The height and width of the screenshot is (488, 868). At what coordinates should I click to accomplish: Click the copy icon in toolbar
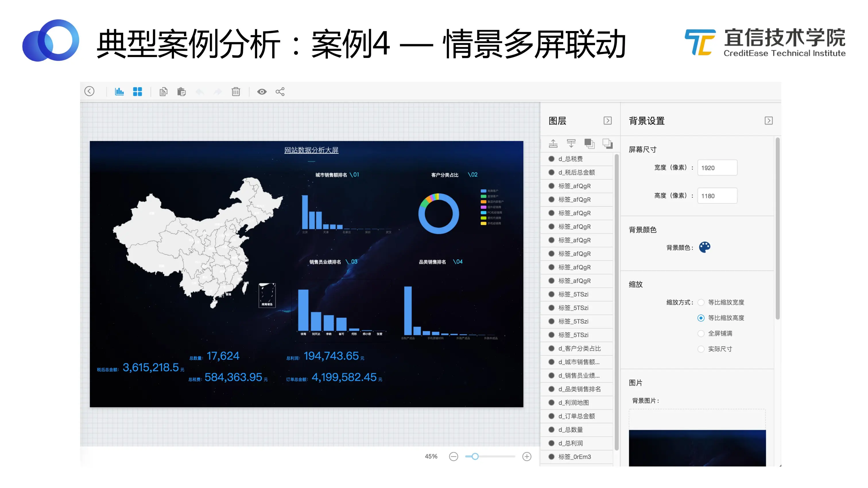pyautogui.click(x=163, y=92)
